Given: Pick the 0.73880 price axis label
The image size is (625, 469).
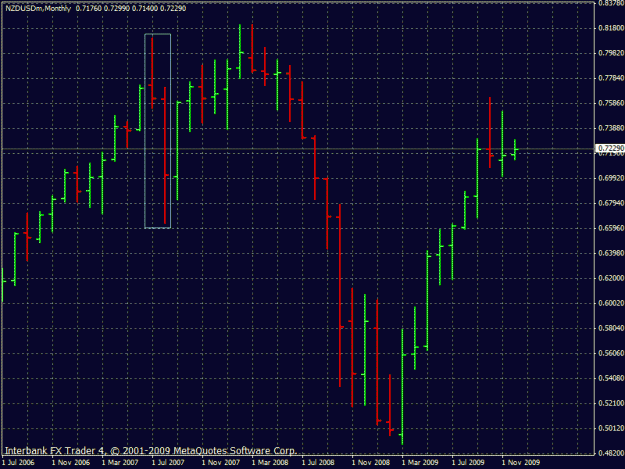Looking at the screenshot, I should point(611,128).
